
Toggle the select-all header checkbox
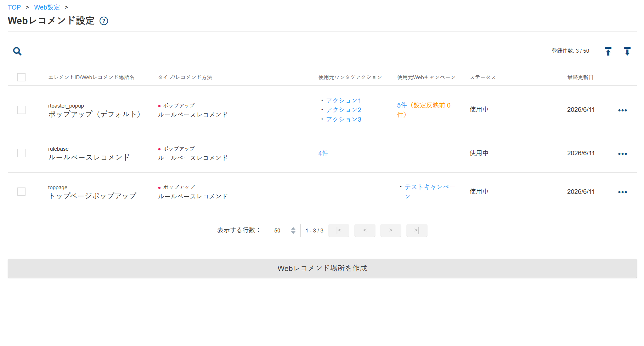click(21, 77)
